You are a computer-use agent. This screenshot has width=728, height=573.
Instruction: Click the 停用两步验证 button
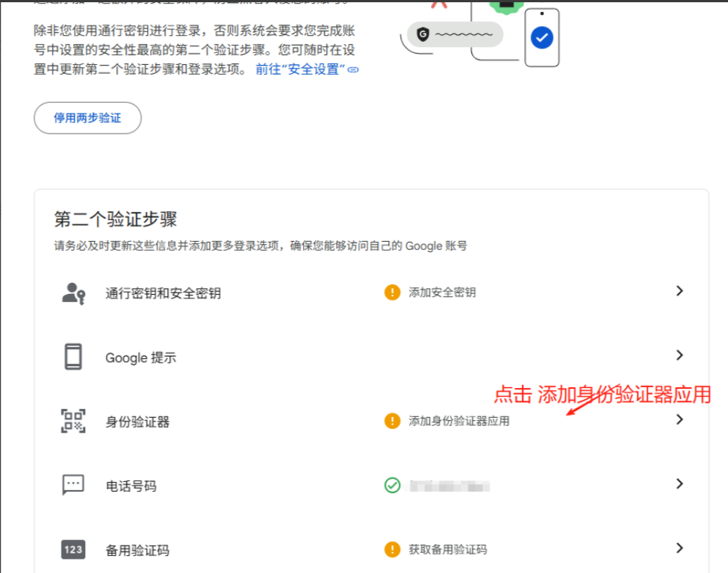point(87,118)
